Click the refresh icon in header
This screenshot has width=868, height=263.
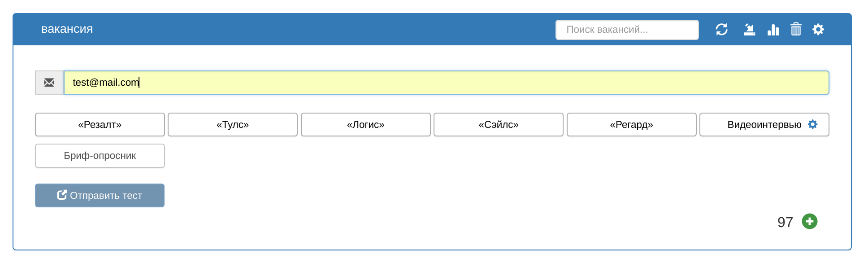[721, 30]
